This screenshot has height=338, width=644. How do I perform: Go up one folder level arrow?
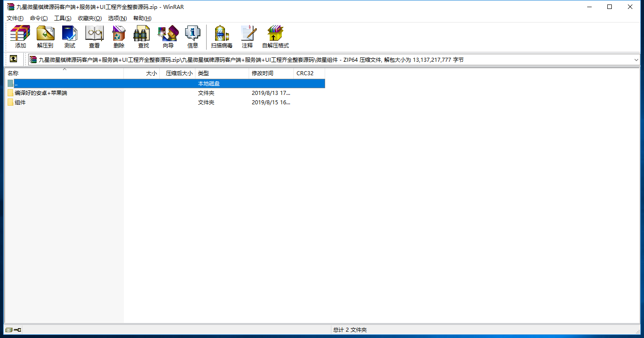[x=13, y=59]
